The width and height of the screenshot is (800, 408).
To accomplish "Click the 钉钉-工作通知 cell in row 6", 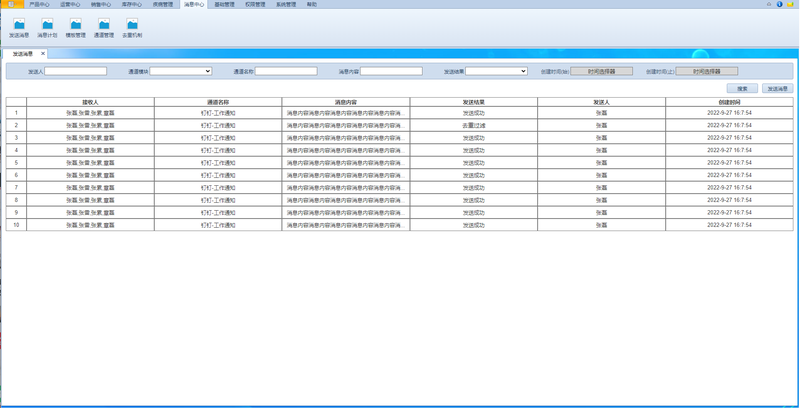I will click(x=218, y=175).
